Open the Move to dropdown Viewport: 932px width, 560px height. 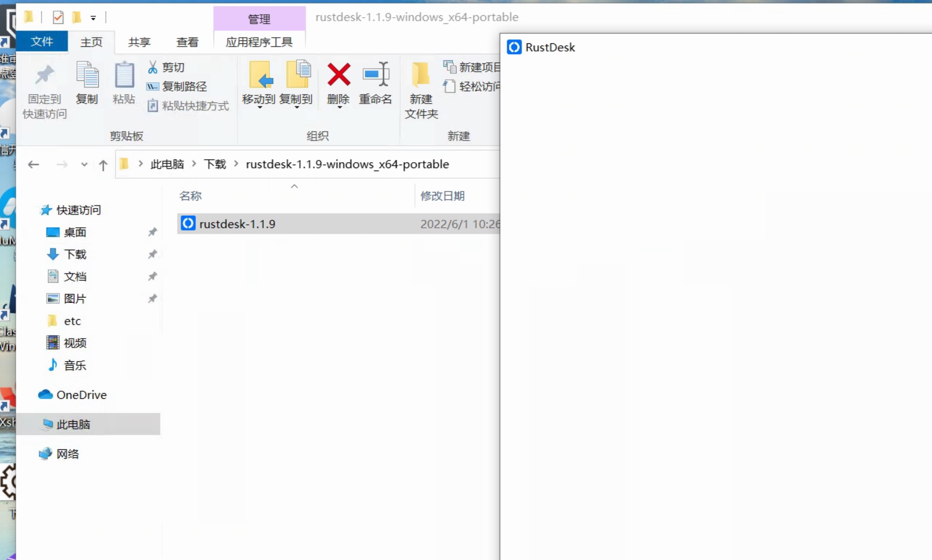click(260, 107)
